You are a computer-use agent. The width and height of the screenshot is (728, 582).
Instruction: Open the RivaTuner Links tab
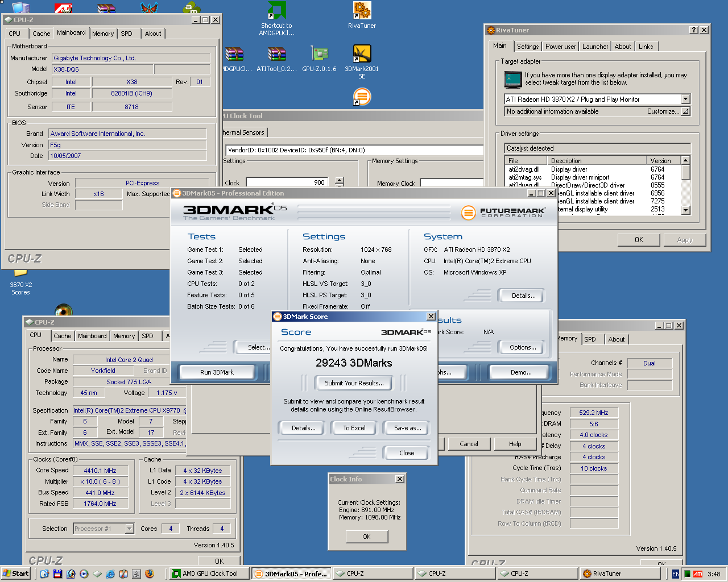[646, 47]
